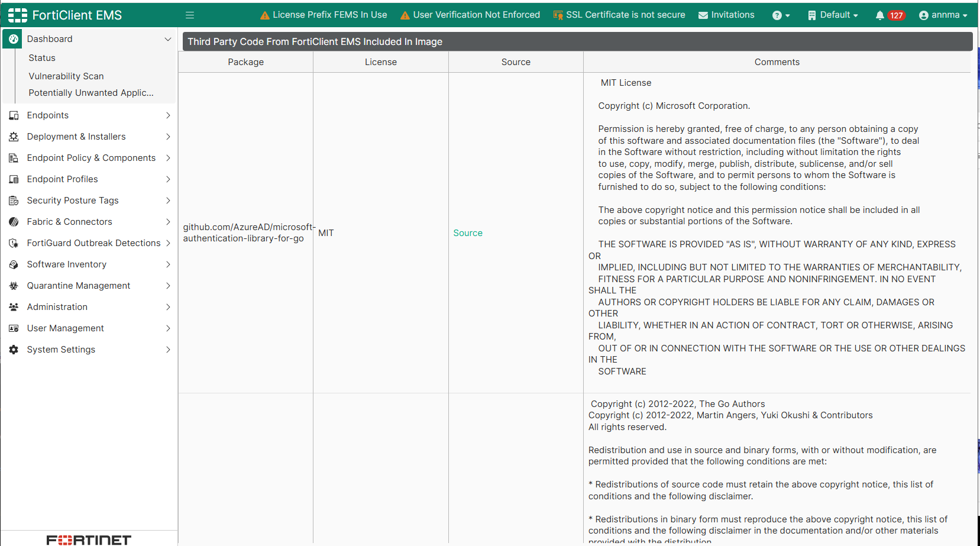Screen dimensions: 980x546
Task: Click the Third Party Code panel title
Action: tap(315, 41)
